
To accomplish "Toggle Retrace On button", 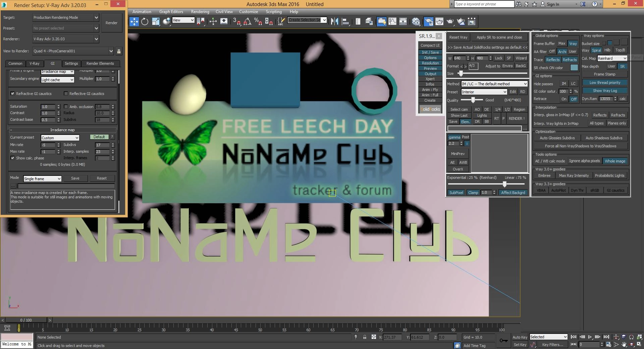I will (x=564, y=99).
